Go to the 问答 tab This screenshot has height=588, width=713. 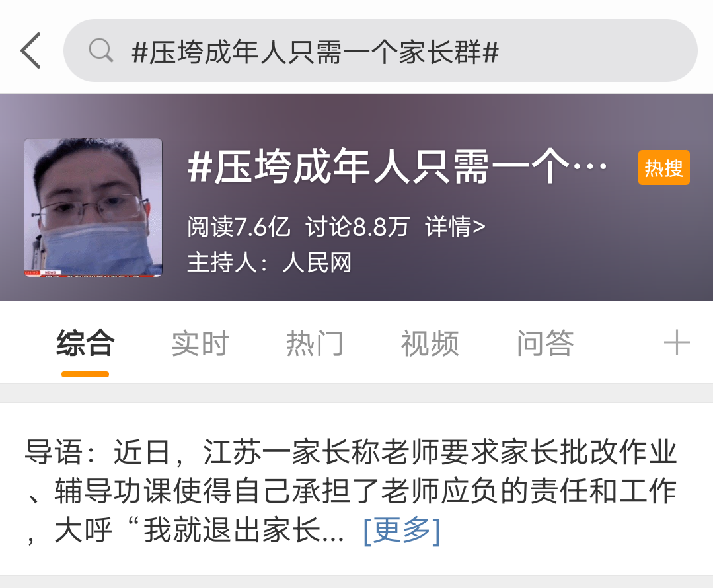(544, 344)
